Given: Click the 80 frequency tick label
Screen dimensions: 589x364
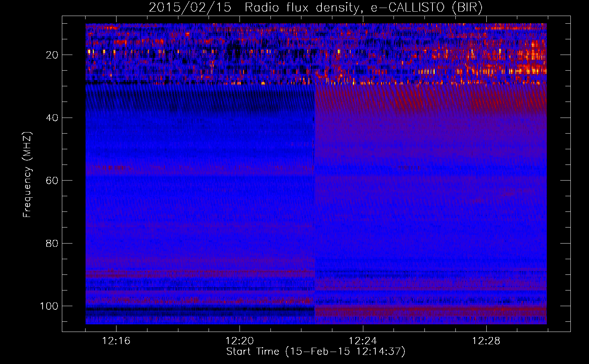Looking at the screenshot, I should click(52, 243).
